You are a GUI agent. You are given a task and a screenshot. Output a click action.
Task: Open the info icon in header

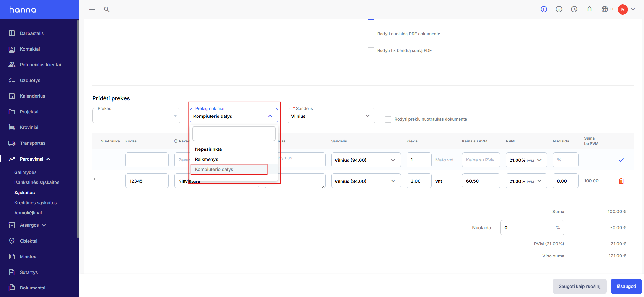tap(559, 9)
